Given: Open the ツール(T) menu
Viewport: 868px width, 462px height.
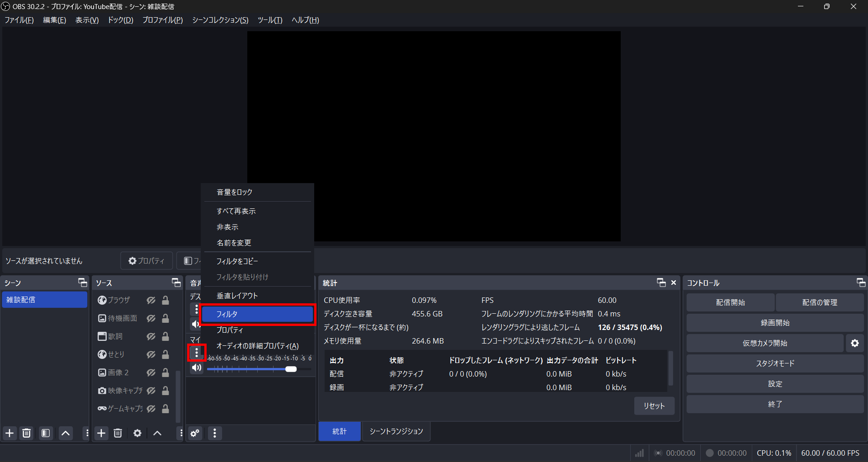Looking at the screenshot, I should click(270, 20).
